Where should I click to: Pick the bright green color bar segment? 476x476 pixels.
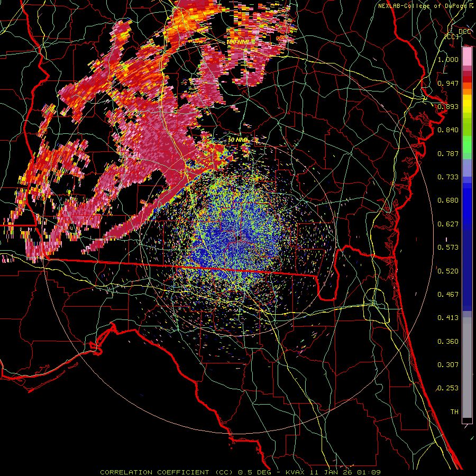point(467,144)
